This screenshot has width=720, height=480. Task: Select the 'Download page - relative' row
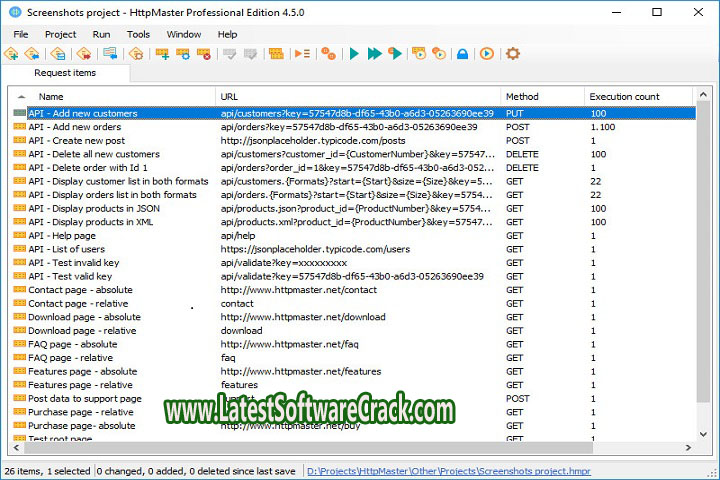point(354,330)
